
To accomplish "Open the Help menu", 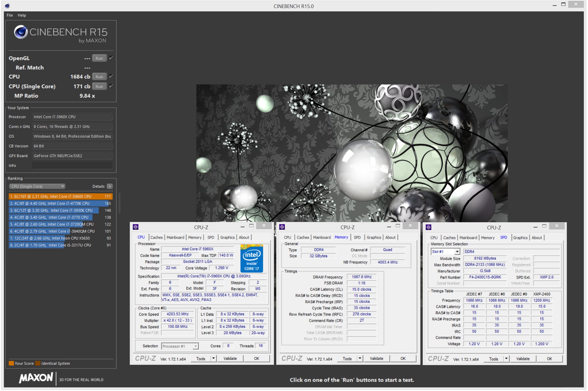I will (x=22, y=15).
